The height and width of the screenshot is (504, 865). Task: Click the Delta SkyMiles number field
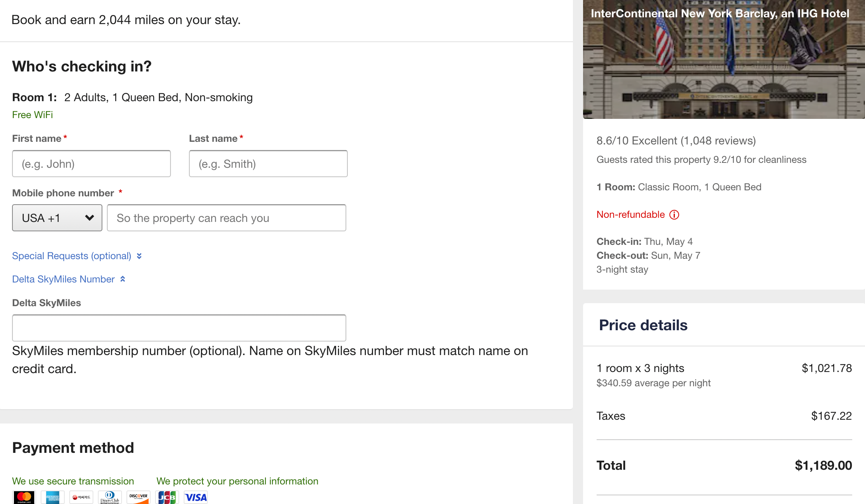coord(179,328)
